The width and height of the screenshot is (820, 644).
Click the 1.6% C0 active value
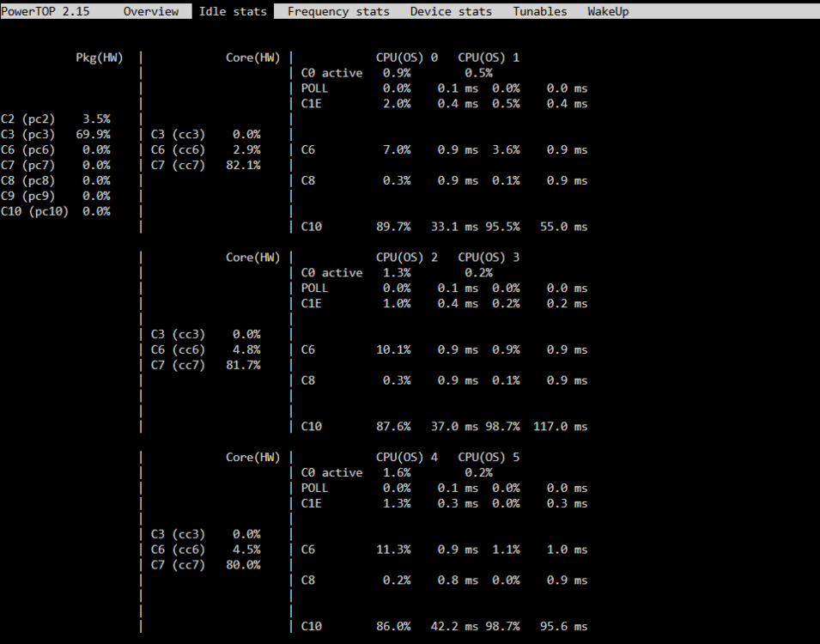tap(397, 473)
